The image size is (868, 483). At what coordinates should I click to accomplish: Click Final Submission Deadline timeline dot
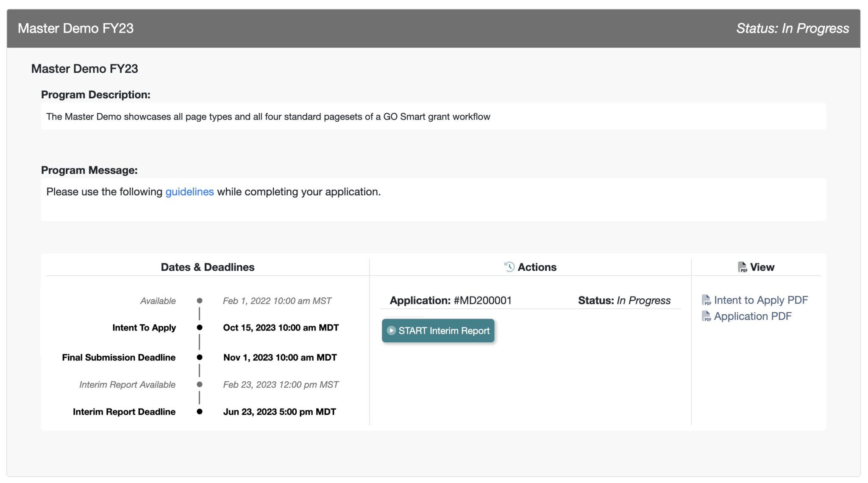coord(200,358)
